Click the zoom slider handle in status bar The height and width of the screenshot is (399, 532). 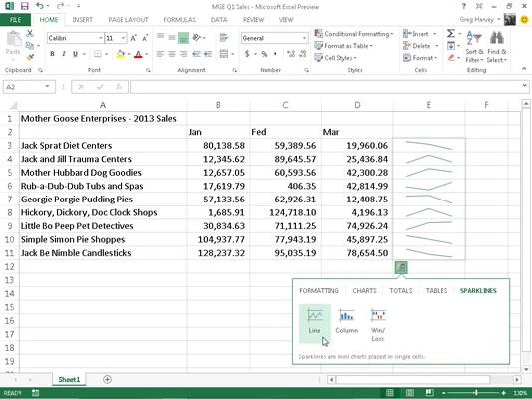[476, 393]
